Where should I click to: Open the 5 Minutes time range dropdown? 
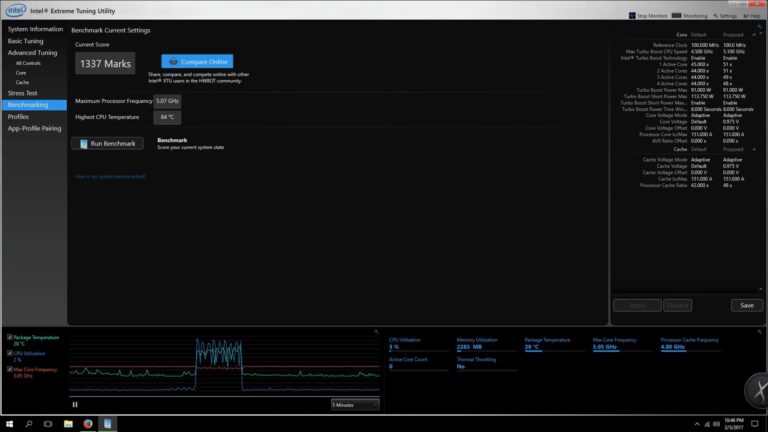(x=355, y=404)
